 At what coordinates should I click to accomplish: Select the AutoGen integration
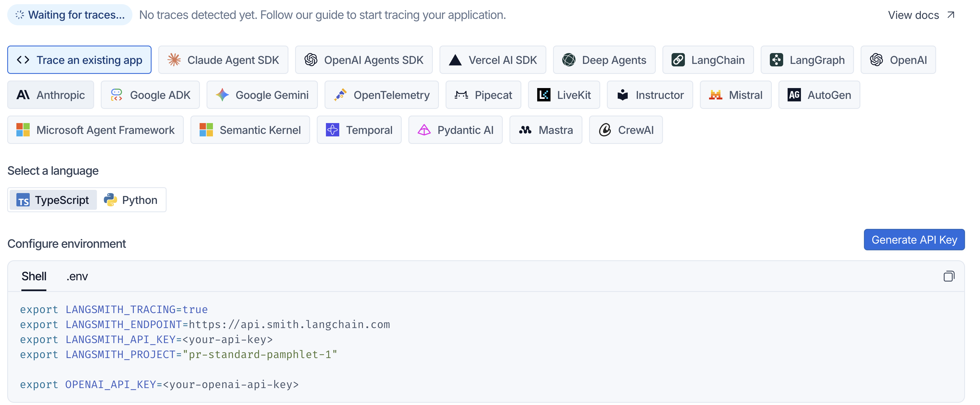pos(819,95)
